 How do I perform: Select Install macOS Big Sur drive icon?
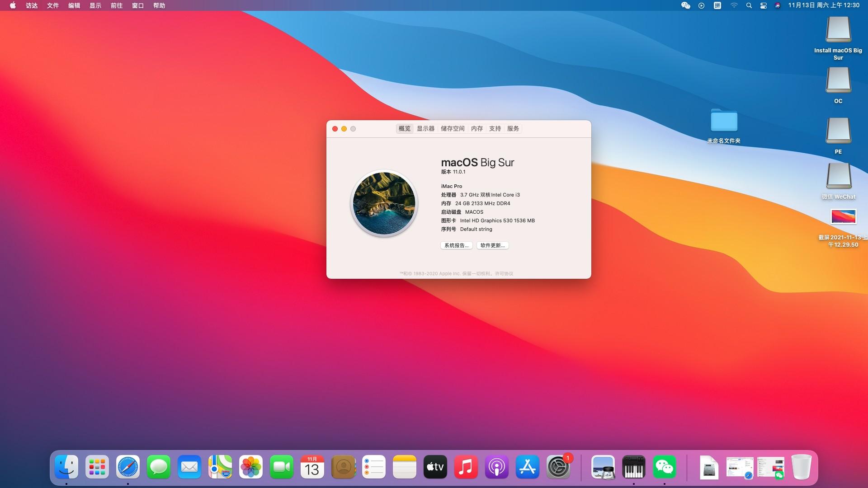pyautogui.click(x=838, y=29)
